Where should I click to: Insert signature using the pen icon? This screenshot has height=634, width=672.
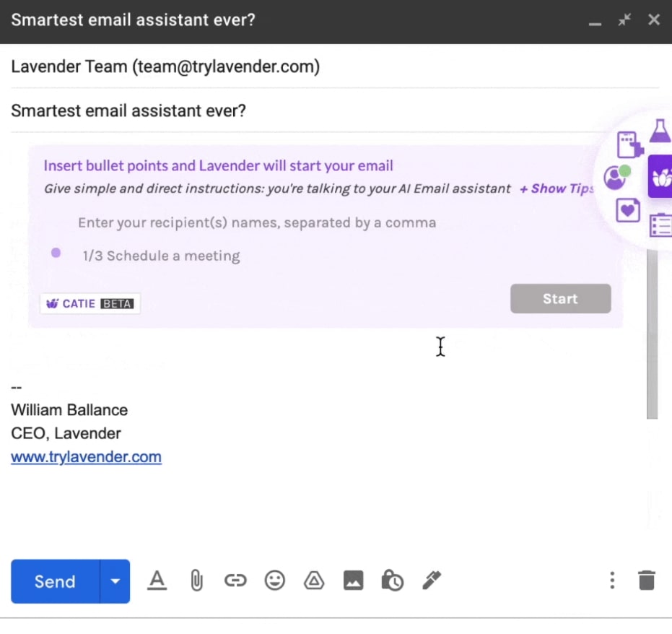[x=432, y=581]
